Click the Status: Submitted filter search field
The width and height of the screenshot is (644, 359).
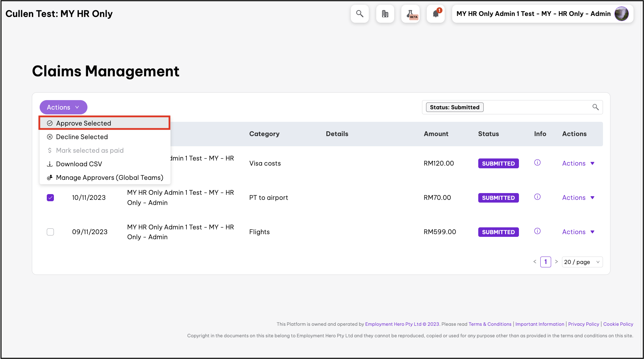click(536, 107)
